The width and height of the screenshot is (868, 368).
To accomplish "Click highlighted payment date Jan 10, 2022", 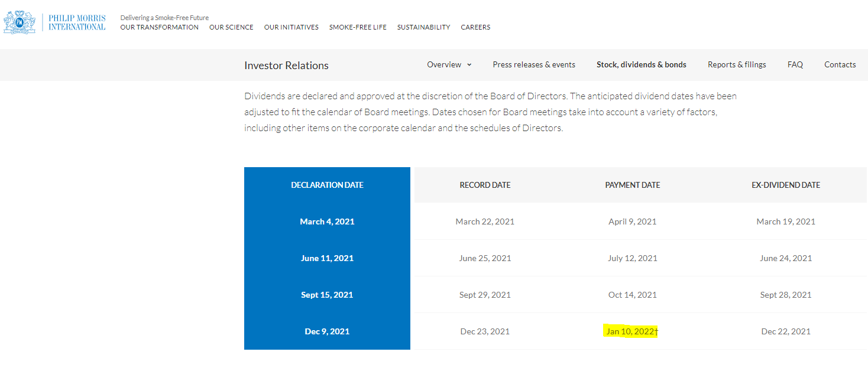I will pos(632,331).
